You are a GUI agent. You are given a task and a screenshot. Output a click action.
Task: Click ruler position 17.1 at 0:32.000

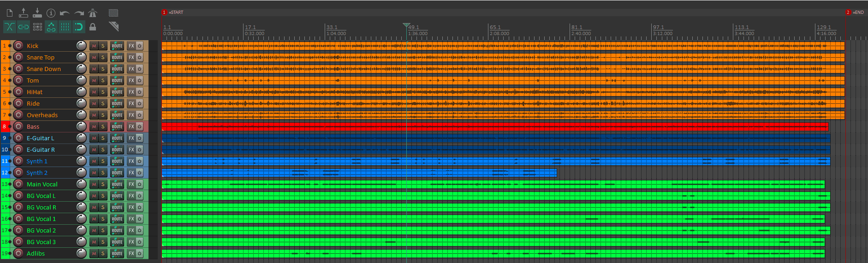tap(255, 30)
